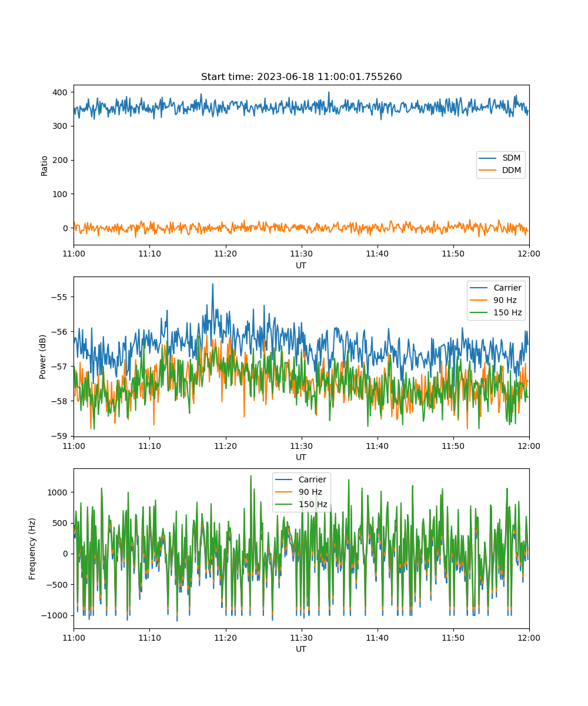Click the 11:30 tick label under the Ratio plot
Viewport: 588px width, 706px height.
click(x=301, y=254)
